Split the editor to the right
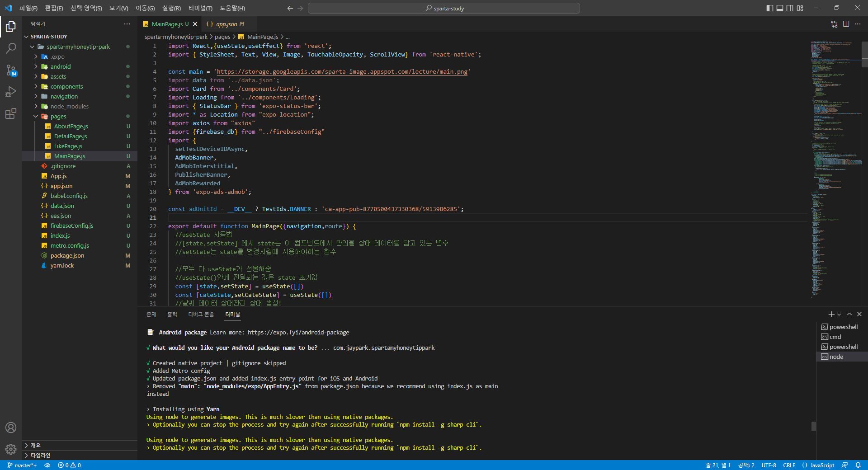Image resolution: width=868 pixels, height=470 pixels. point(846,24)
